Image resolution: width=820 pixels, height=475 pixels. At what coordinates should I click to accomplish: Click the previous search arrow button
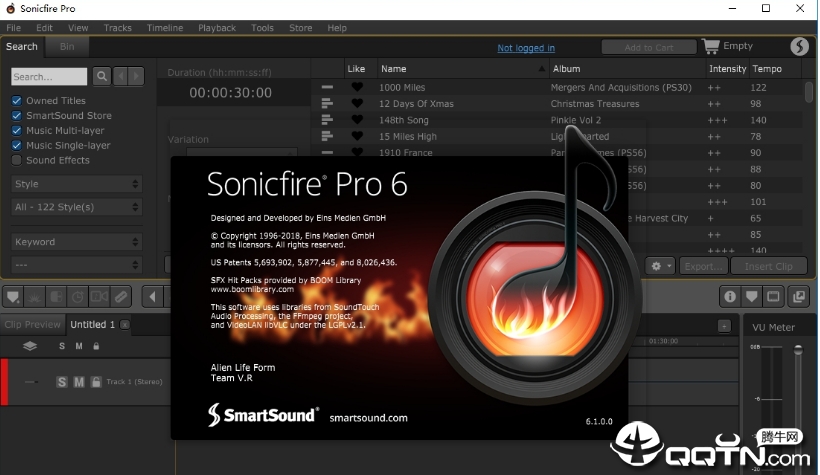[121, 76]
